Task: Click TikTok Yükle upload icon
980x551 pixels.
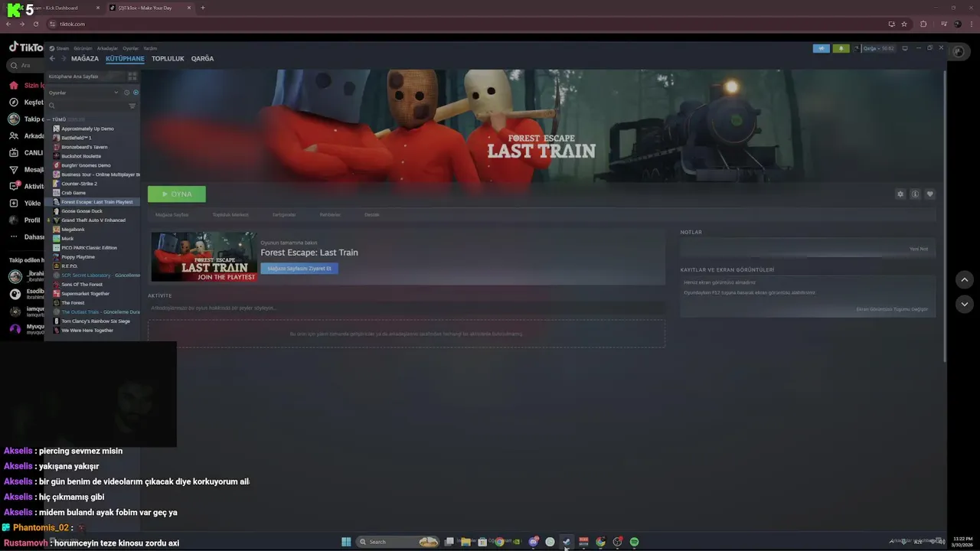Action: (x=14, y=204)
